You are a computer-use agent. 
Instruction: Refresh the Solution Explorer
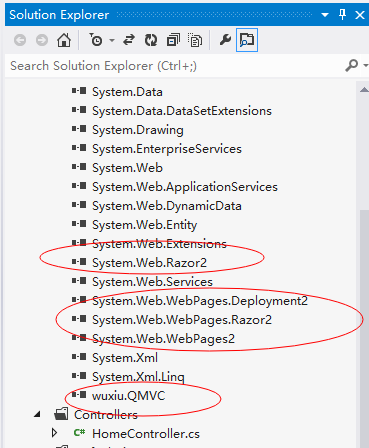(151, 40)
